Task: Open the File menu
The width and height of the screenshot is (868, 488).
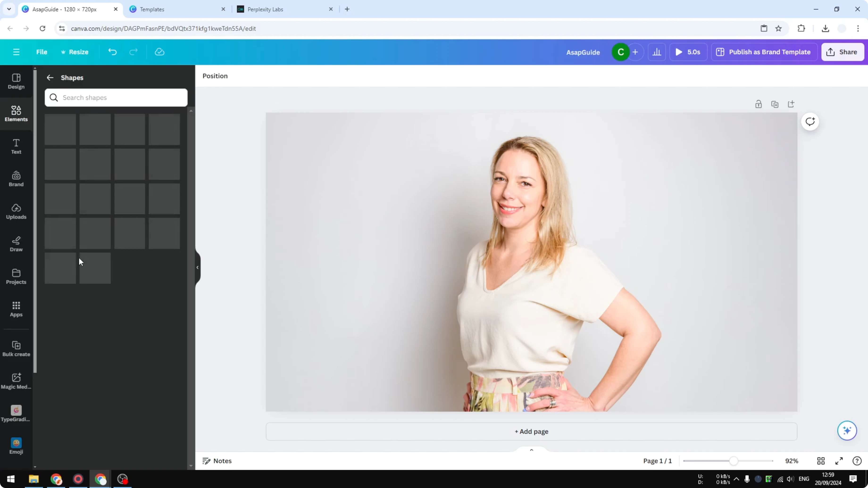Action: point(42,52)
